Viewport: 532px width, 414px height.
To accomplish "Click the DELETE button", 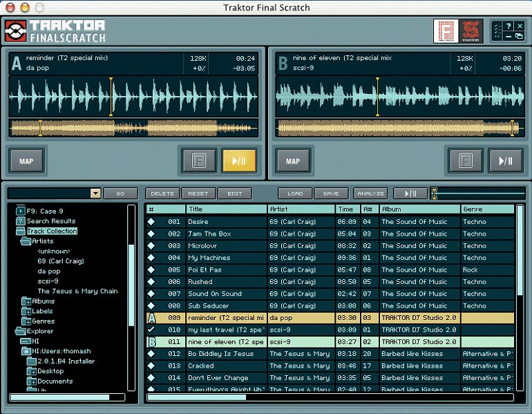I will (x=162, y=194).
